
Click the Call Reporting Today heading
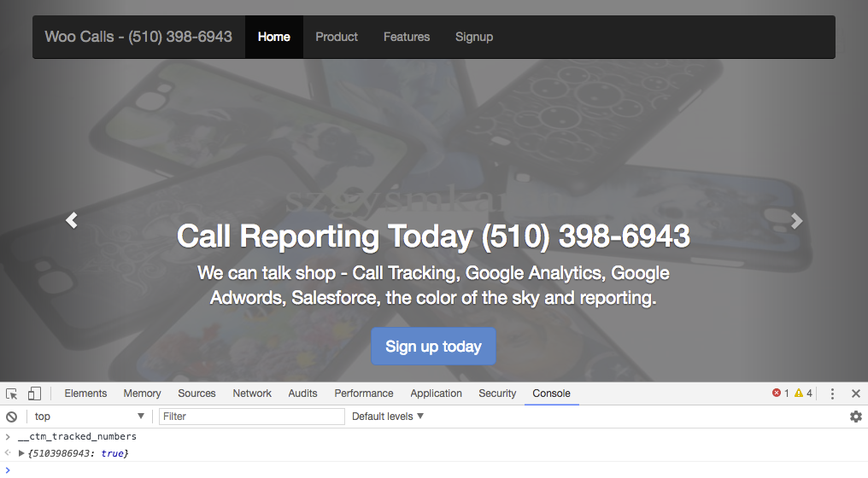[x=433, y=236]
